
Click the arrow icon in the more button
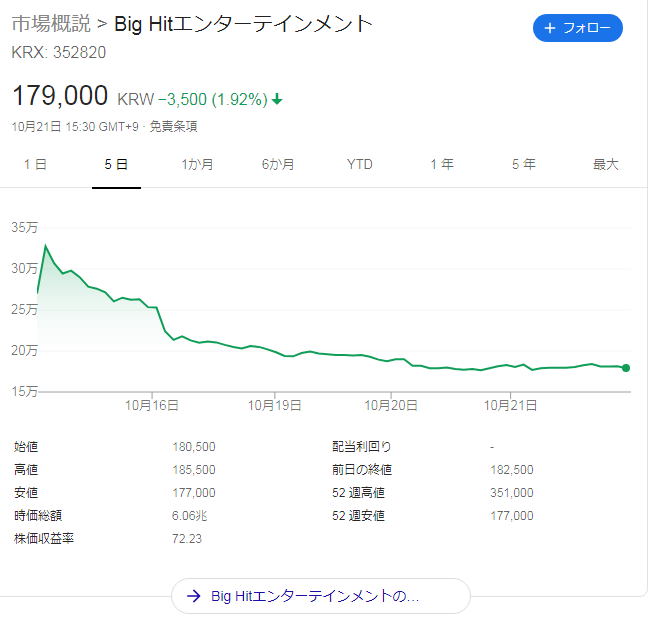pos(194,596)
